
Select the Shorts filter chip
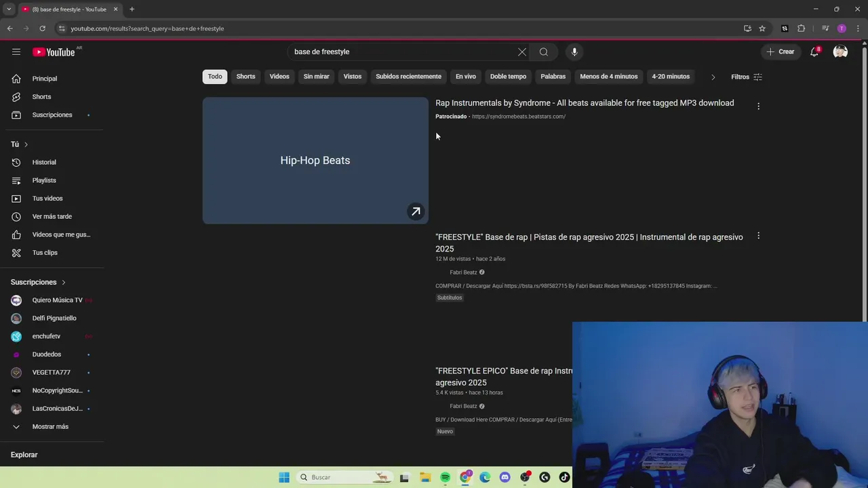[245, 77]
